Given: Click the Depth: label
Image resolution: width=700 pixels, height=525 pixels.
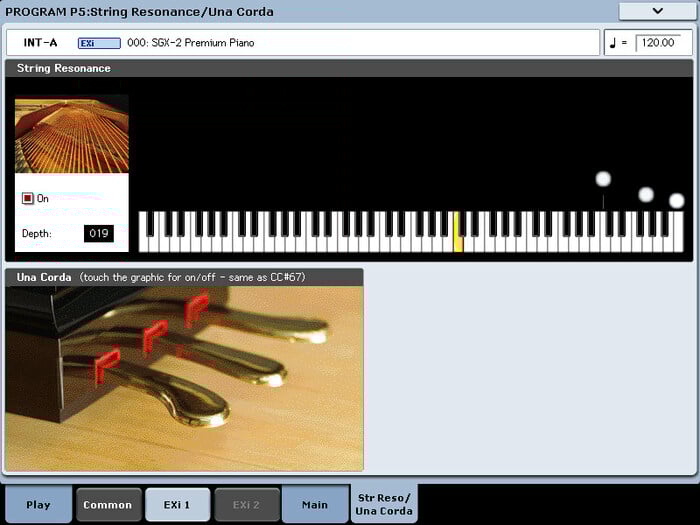Looking at the screenshot, I should [x=37, y=233].
